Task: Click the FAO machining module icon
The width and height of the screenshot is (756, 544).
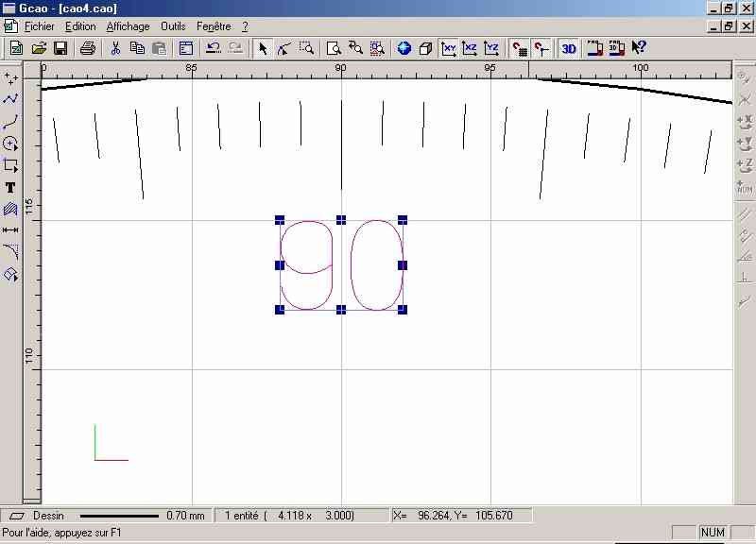Action: 594,48
